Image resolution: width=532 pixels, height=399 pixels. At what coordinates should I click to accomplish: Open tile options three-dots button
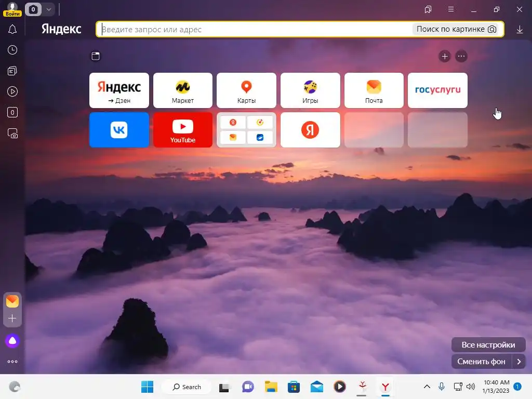pos(461,56)
